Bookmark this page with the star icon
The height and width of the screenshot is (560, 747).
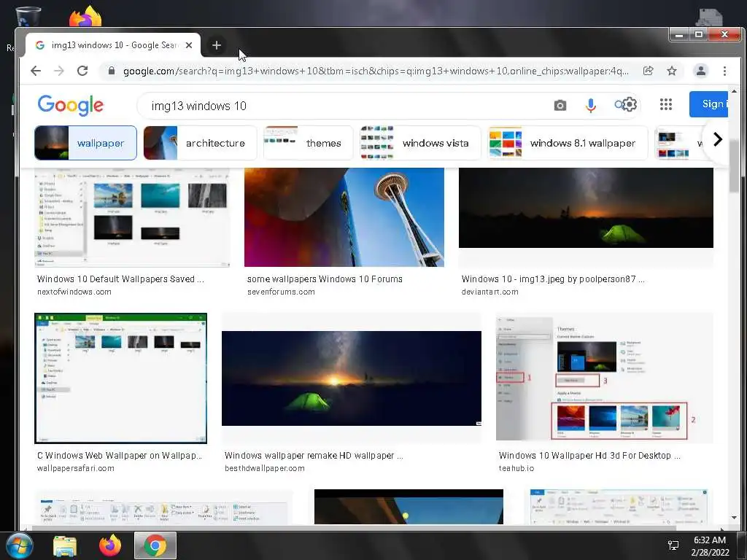[x=672, y=71]
